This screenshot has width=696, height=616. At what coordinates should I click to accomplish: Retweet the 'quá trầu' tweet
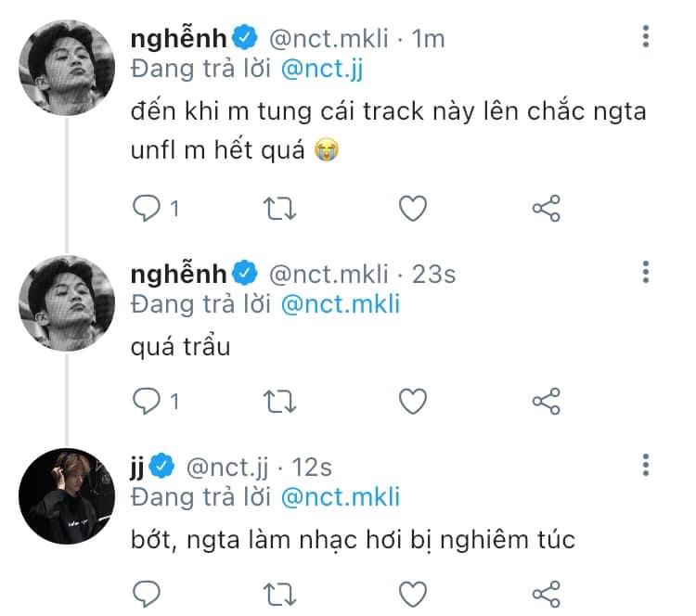279,401
